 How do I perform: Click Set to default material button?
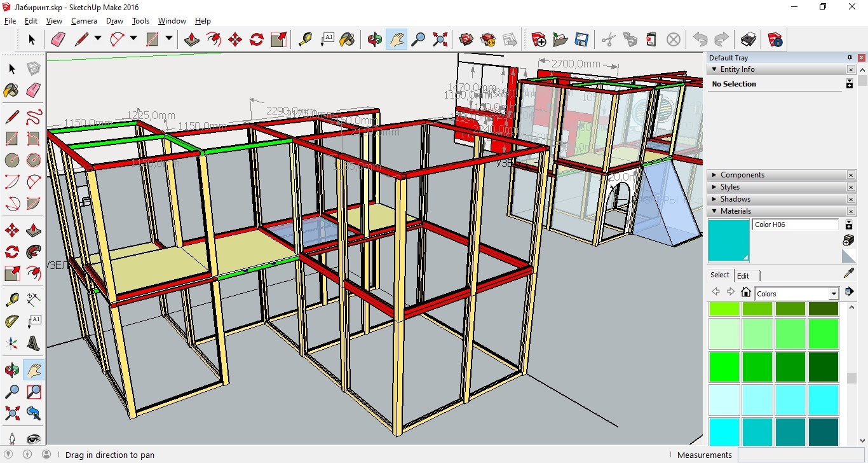coord(848,256)
